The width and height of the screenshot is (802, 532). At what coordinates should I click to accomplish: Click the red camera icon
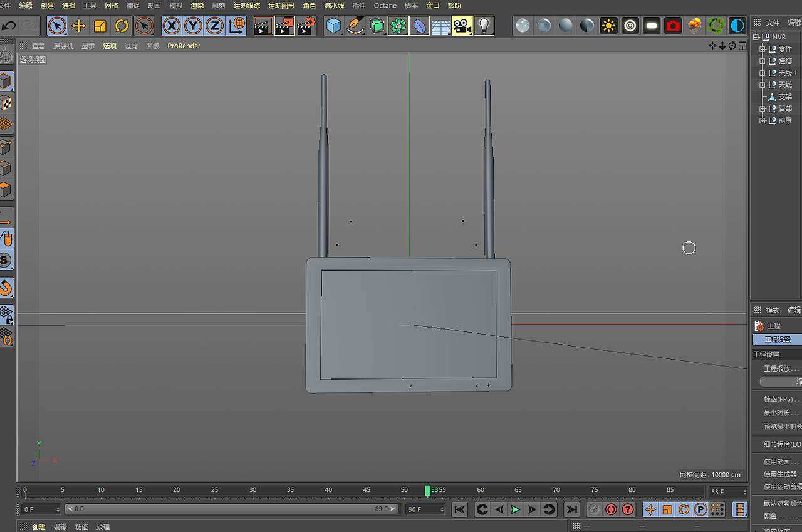[673, 26]
